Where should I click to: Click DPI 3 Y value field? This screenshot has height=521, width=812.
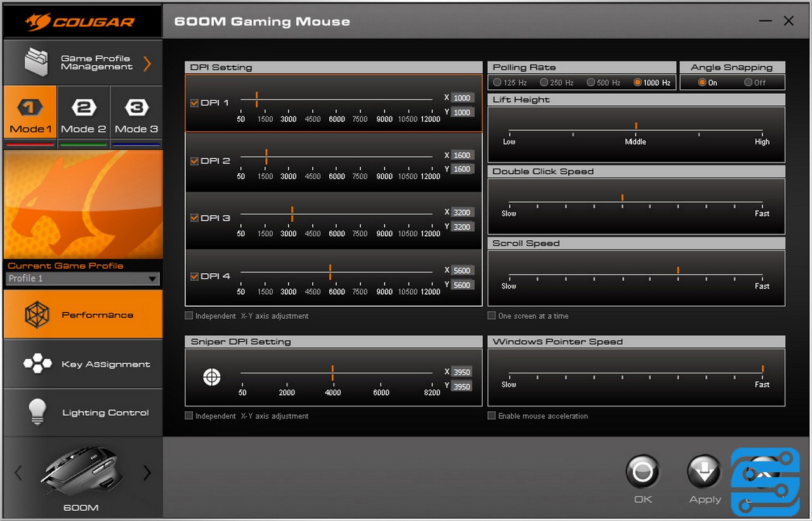click(x=462, y=227)
